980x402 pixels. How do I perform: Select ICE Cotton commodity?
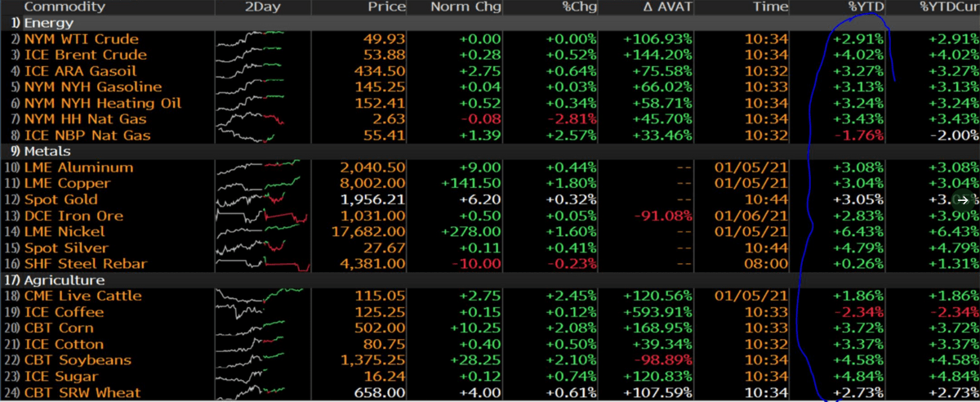(x=65, y=344)
